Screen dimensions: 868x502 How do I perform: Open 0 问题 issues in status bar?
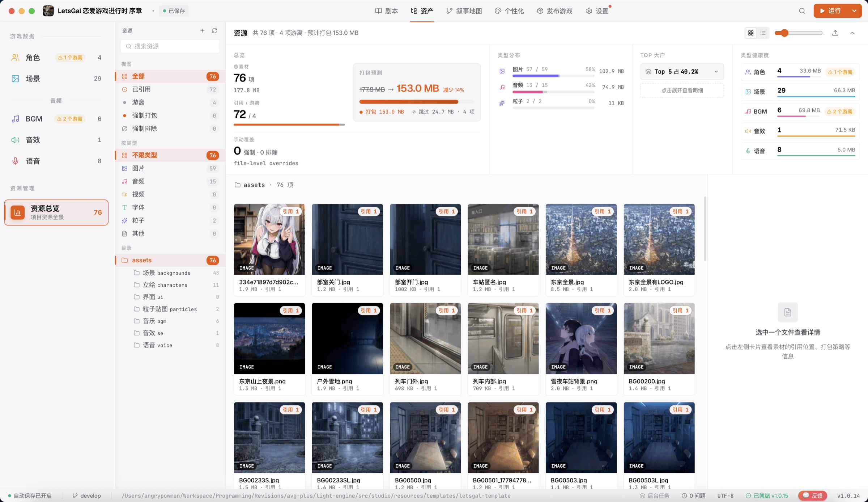(693, 496)
